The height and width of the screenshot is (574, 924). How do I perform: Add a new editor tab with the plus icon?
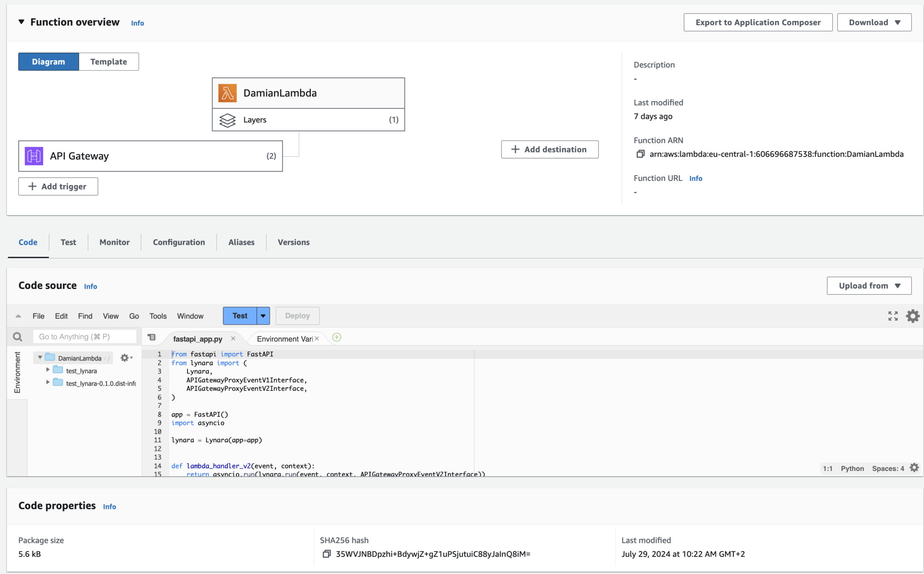(337, 338)
